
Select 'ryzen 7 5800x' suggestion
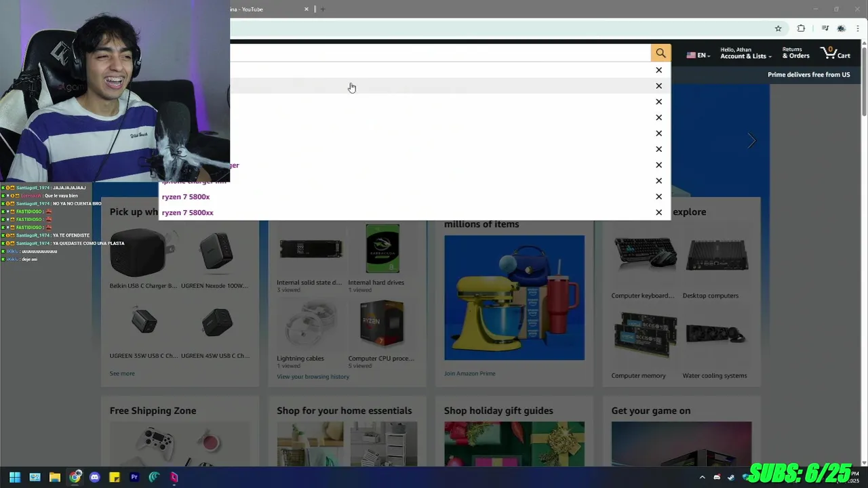[x=186, y=197]
